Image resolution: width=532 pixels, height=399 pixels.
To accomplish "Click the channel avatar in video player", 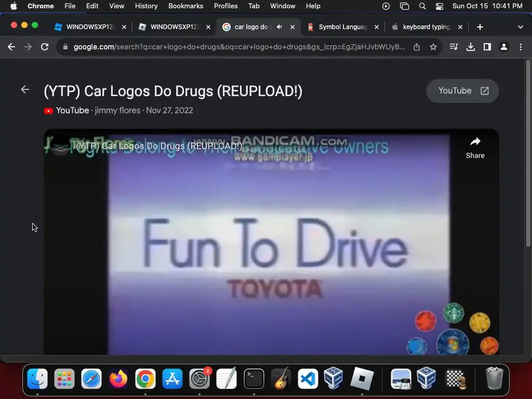I will coord(60,146).
